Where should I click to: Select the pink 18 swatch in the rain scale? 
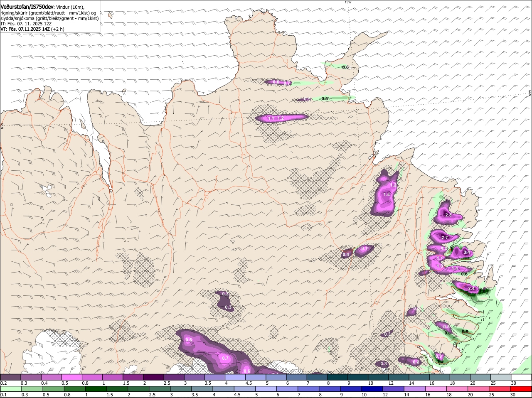pos(458,389)
